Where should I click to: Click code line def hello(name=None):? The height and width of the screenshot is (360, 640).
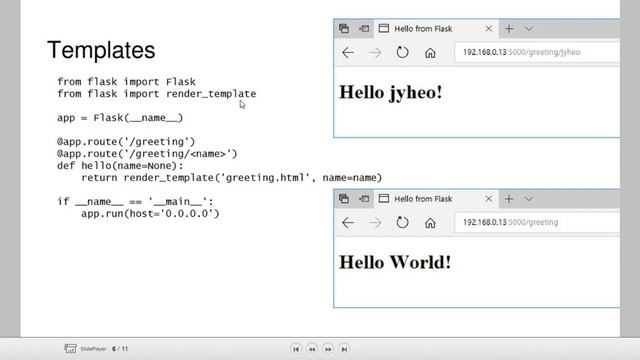click(120, 166)
